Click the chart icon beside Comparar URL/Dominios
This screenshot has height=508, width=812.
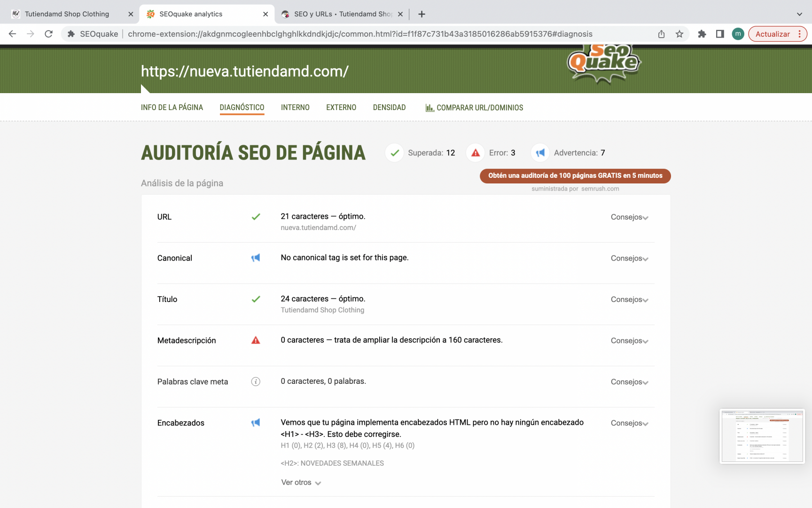[429, 108]
